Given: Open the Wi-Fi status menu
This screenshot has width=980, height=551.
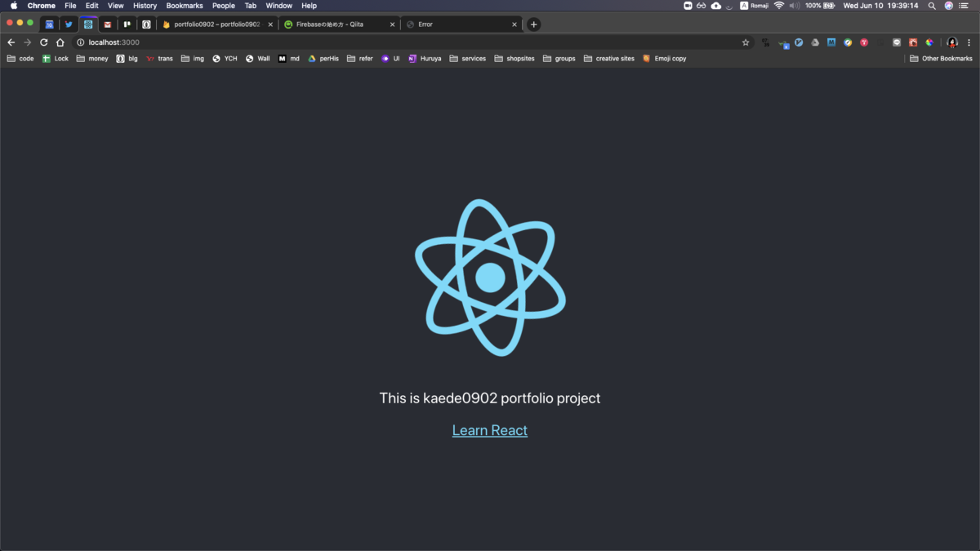Looking at the screenshot, I should 779,6.
